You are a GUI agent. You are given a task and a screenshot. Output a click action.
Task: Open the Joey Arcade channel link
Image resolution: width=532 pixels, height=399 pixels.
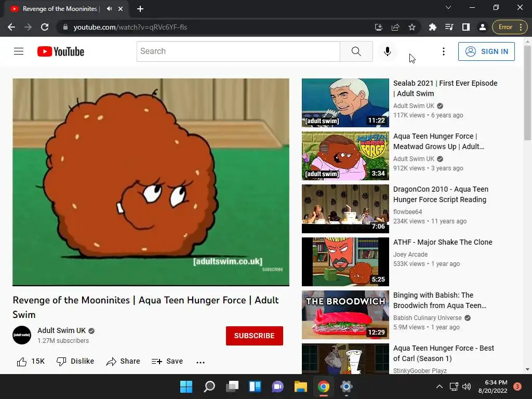coord(410,255)
